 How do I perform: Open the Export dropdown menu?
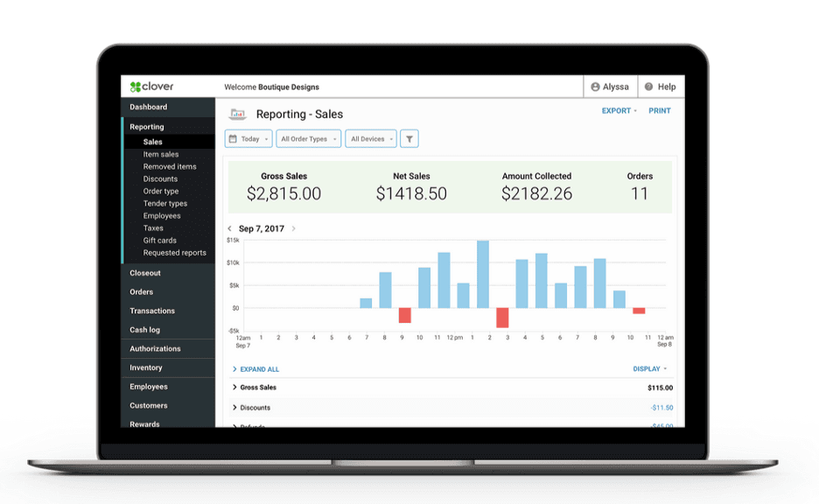pos(619,111)
